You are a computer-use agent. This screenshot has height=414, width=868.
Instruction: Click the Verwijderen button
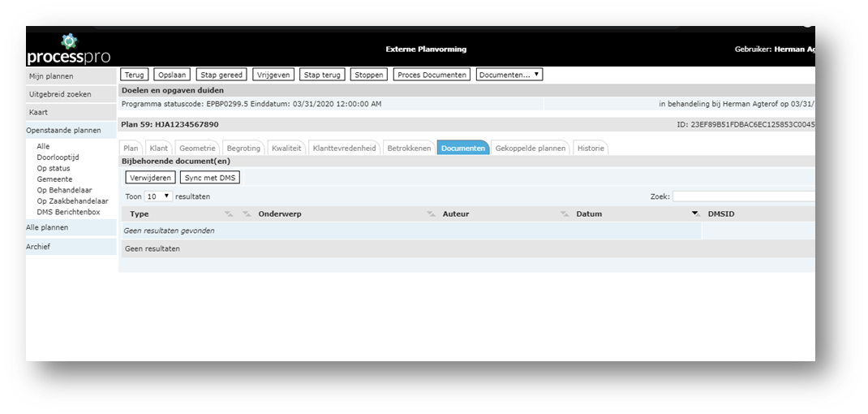coord(150,178)
